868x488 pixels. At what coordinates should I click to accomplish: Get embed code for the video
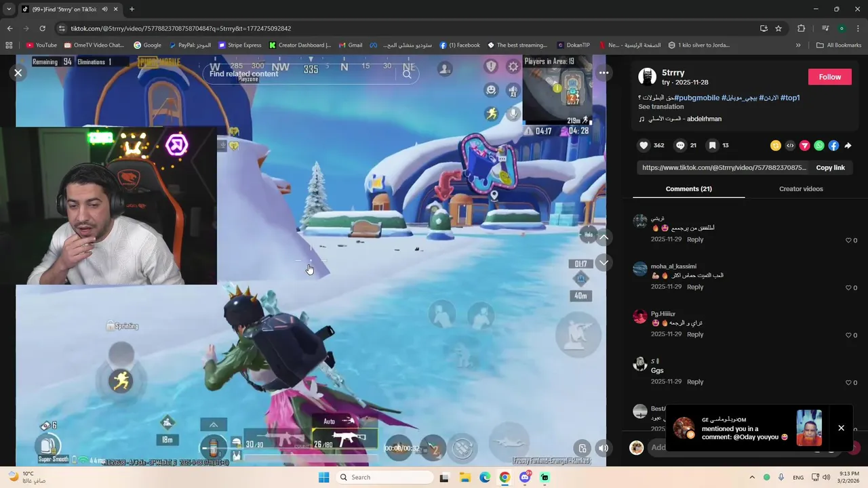click(x=790, y=145)
